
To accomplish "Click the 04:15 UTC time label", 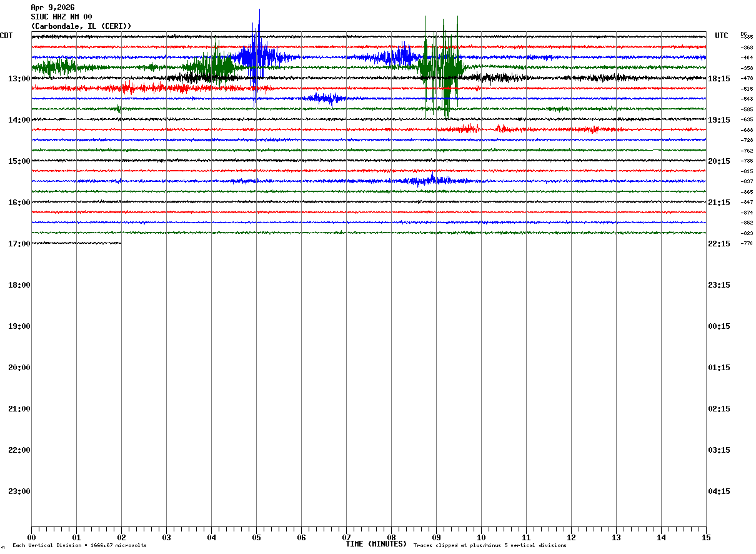I will 719,491.
